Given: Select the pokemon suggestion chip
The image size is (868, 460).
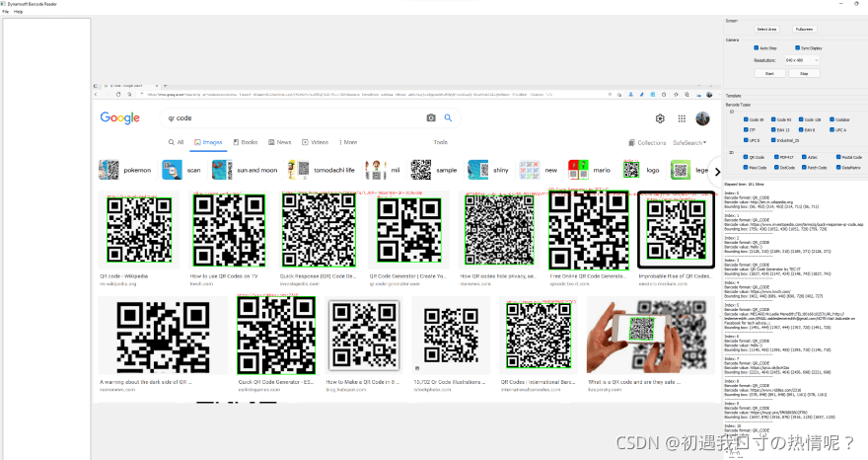Looking at the screenshot, I should point(126,170).
